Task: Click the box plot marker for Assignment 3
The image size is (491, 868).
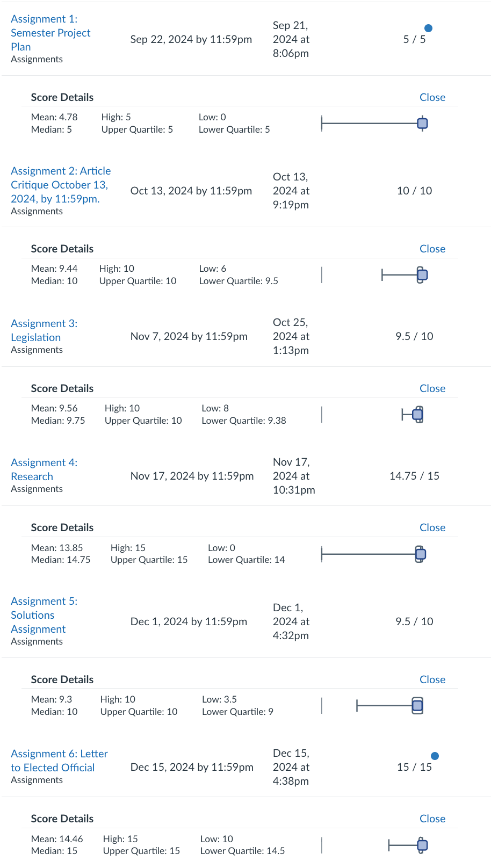Action: tap(418, 415)
